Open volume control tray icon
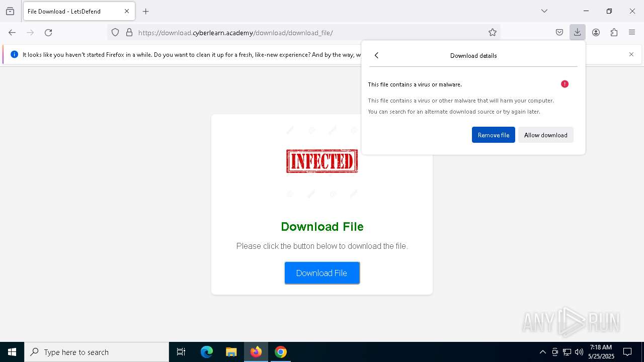This screenshot has width=644, height=362. (x=579, y=352)
